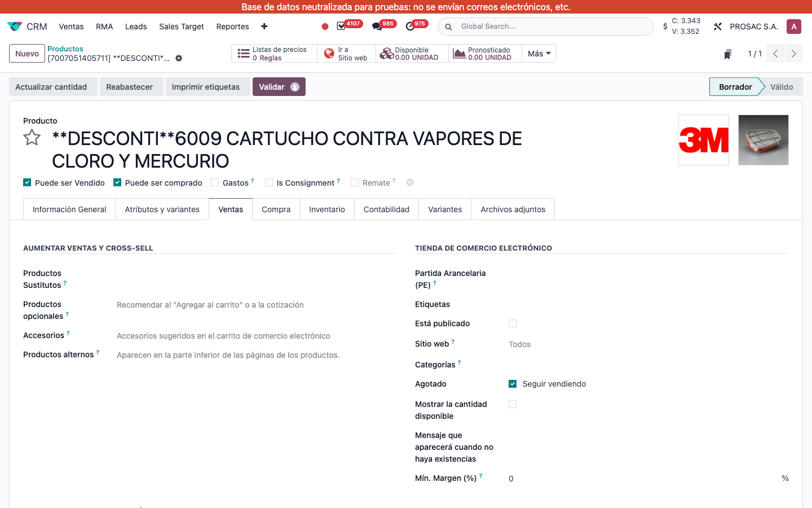Open clock icon with 975 badge
This screenshot has width=812, height=508.
click(410, 27)
